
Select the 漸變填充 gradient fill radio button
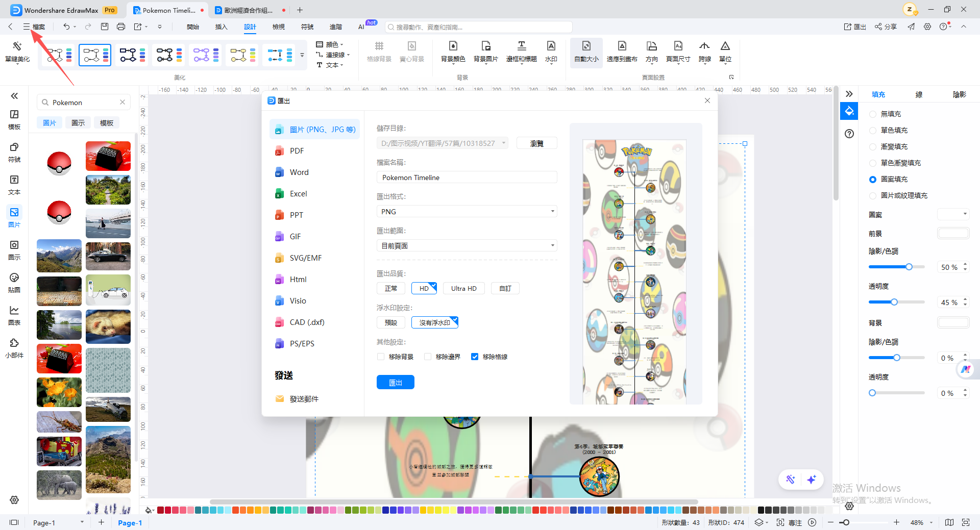point(873,147)
